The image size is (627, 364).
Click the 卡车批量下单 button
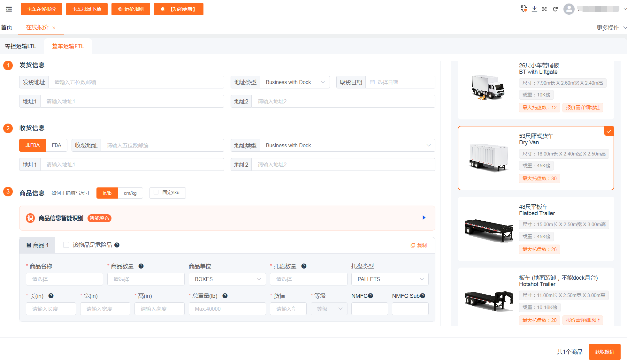tap(87, 9)
